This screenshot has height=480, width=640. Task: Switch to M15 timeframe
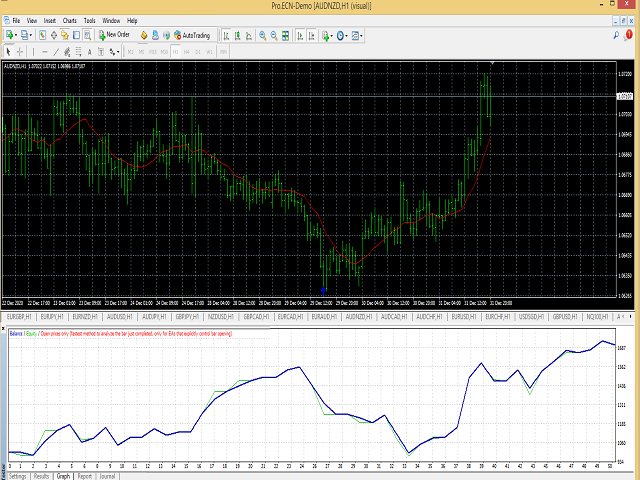tap(153, 52)
